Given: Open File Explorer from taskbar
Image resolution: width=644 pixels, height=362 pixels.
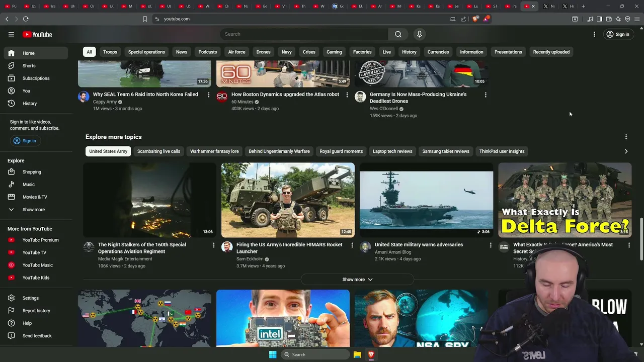Looking at the screenshot, I should click(x=357, y=354).
